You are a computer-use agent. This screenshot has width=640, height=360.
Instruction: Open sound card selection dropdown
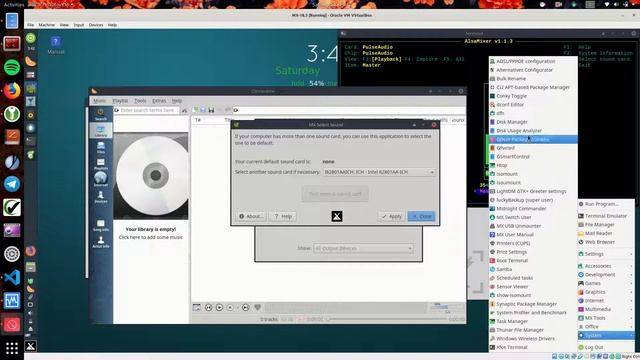pyautogui.click(x=378, y=172)
